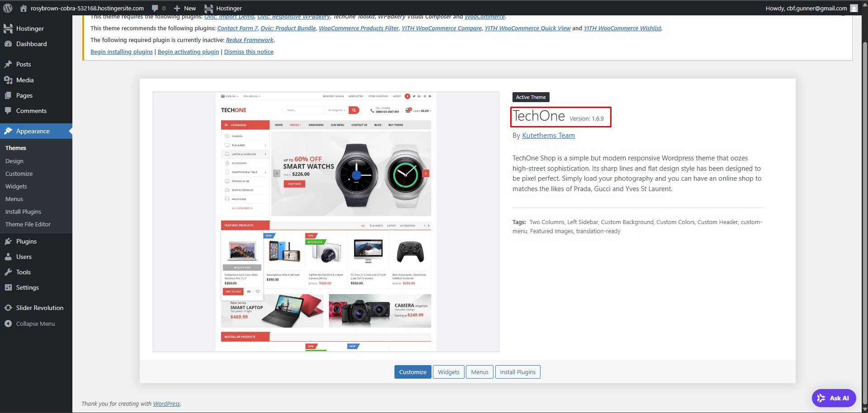Click the home site icon in admin bar
The width and height of the screenshot is (868, 413).
pos(24,8)
